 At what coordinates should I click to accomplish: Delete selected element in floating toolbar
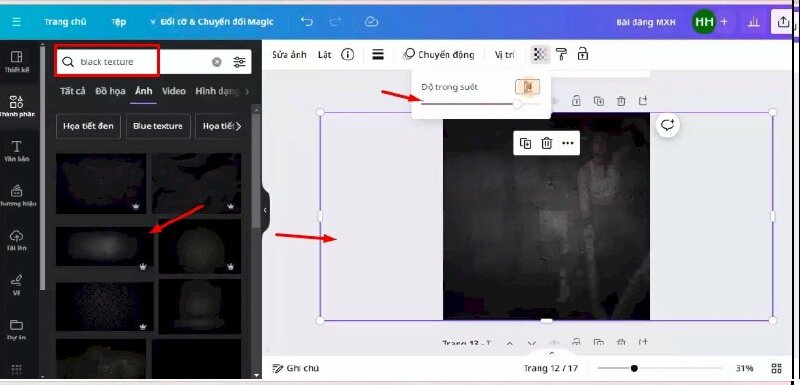(x=546, y=143)
